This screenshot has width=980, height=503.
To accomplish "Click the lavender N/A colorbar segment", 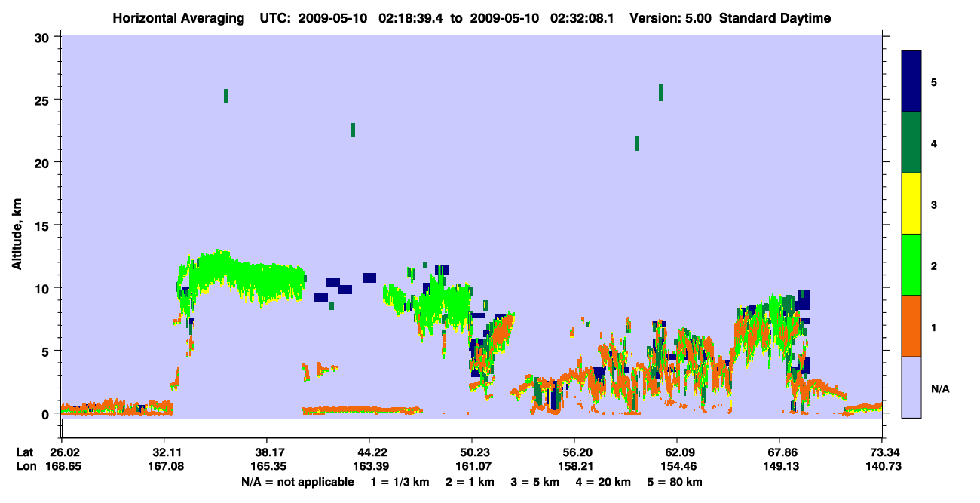I will click(911, 387).
